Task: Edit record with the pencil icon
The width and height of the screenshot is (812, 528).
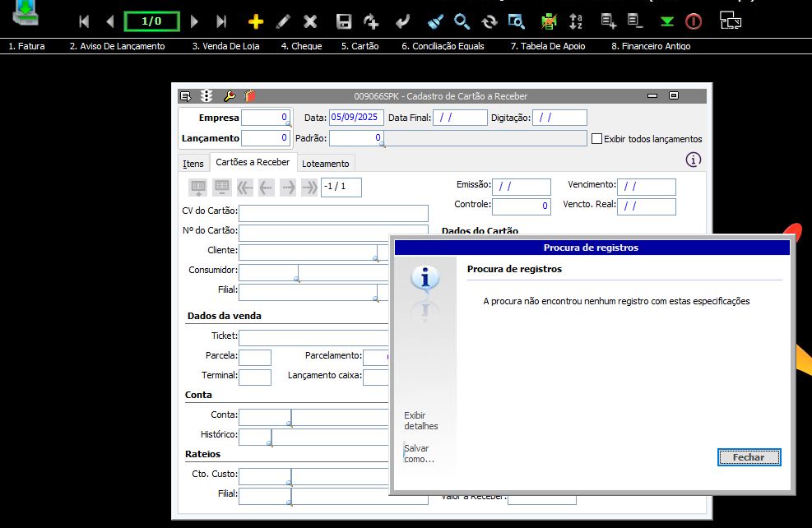Action: (283, 21)
